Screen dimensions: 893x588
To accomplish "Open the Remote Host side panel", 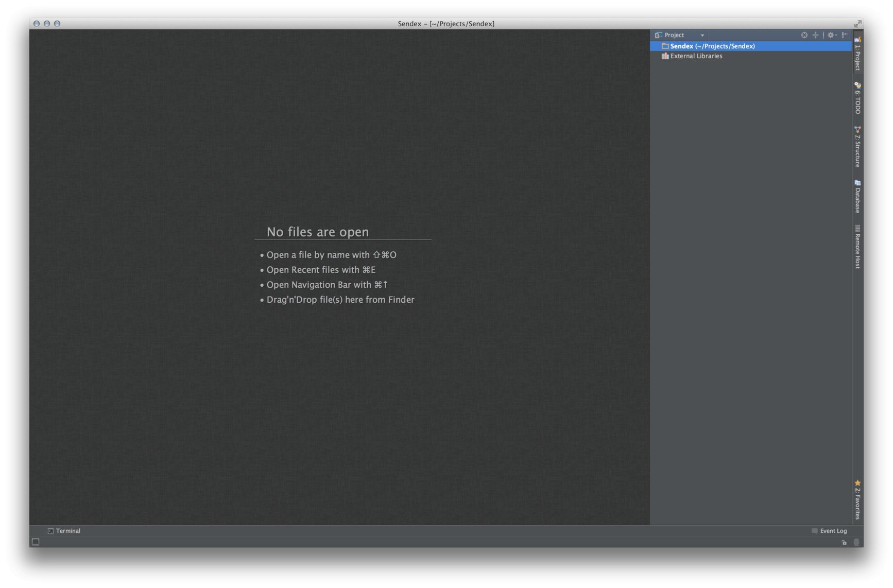I will coord(857,247).
